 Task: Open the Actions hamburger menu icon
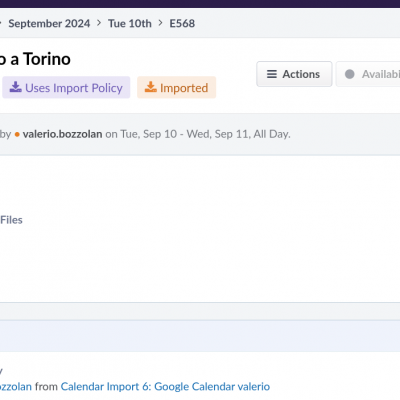pos(272,74)
